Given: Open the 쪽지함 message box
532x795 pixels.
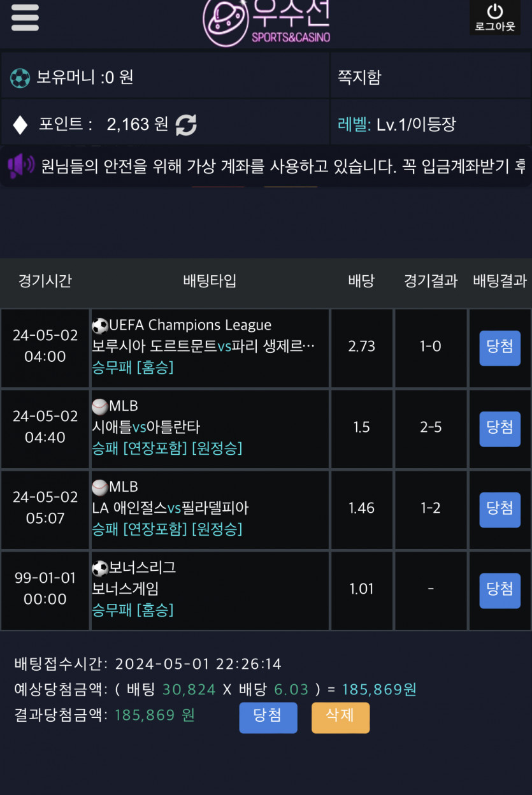Looking at the screenshot, I should pyautogui.click(x=359, y=77).
